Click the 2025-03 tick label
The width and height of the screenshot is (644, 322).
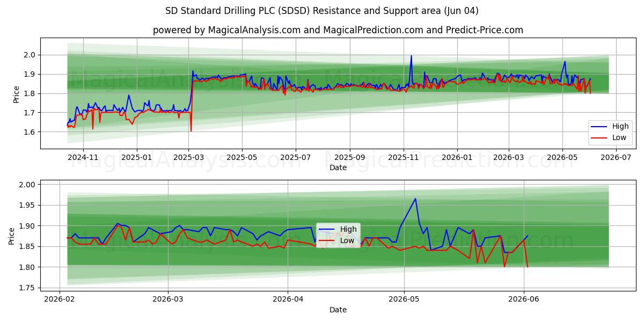[188, 157]
